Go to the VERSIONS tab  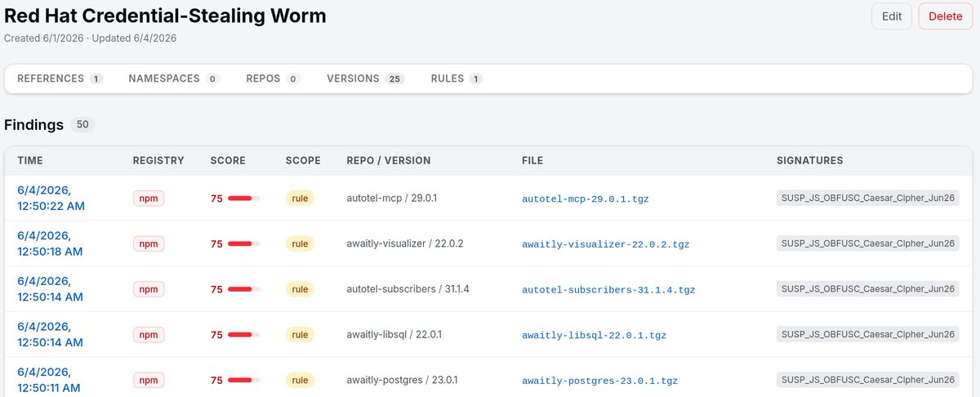pos(366,78)
